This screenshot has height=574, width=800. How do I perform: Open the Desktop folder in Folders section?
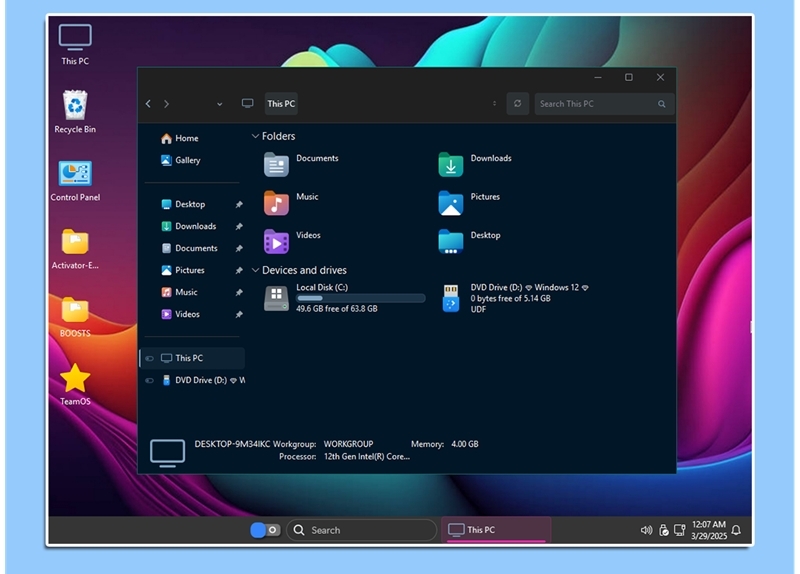click(x=451, y=241)
